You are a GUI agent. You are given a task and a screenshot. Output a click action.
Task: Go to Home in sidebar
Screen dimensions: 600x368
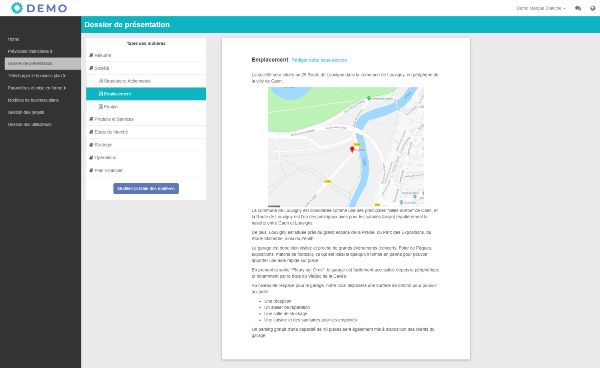[x=13, y=39]
